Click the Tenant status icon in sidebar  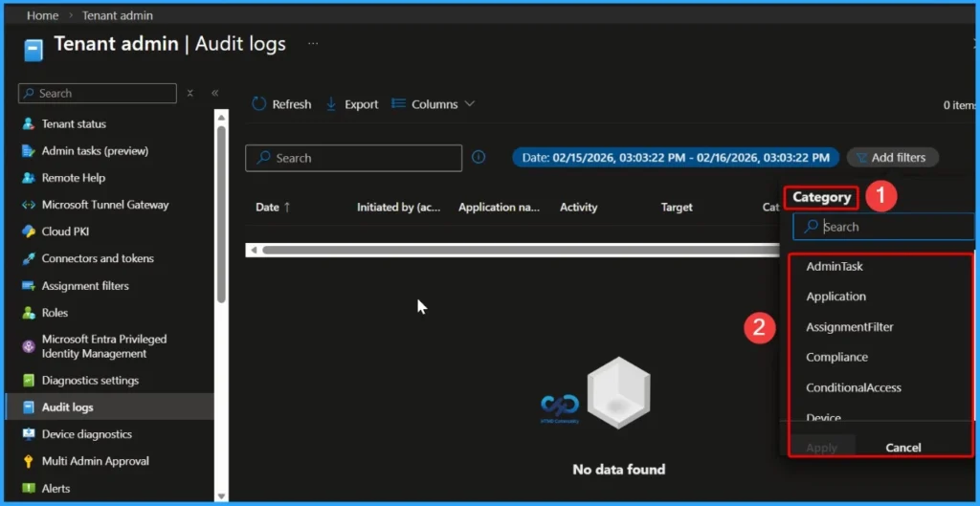(x=28, y=123)
